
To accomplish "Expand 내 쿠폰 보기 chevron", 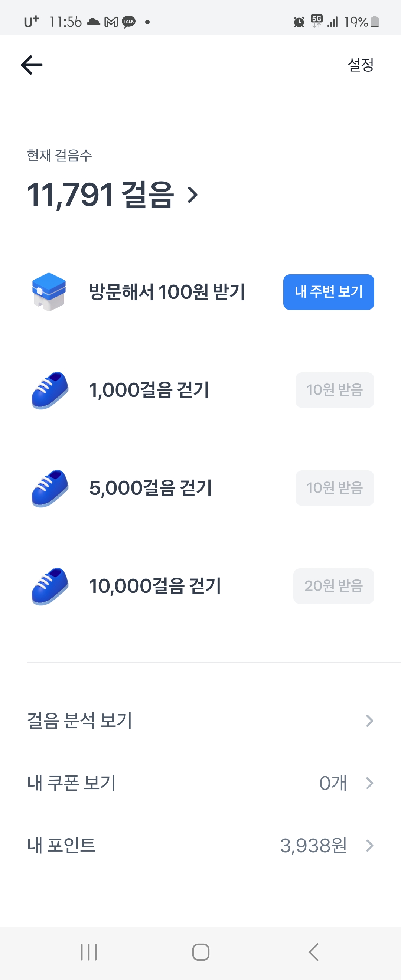I will pyautogui.click(x=369, y=783).
